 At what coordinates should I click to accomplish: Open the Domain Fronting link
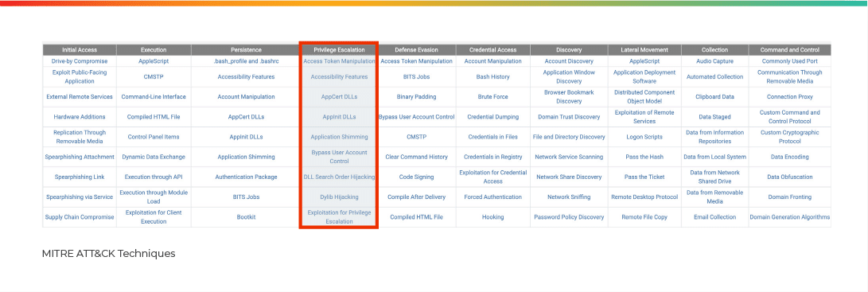790,197
